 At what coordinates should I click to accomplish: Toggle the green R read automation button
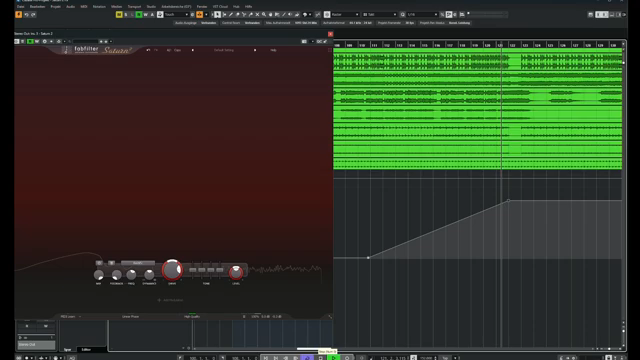tap(139, 15)
